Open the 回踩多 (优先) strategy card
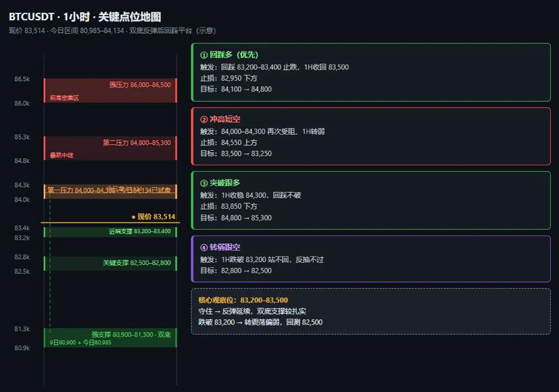 [371, 72]
